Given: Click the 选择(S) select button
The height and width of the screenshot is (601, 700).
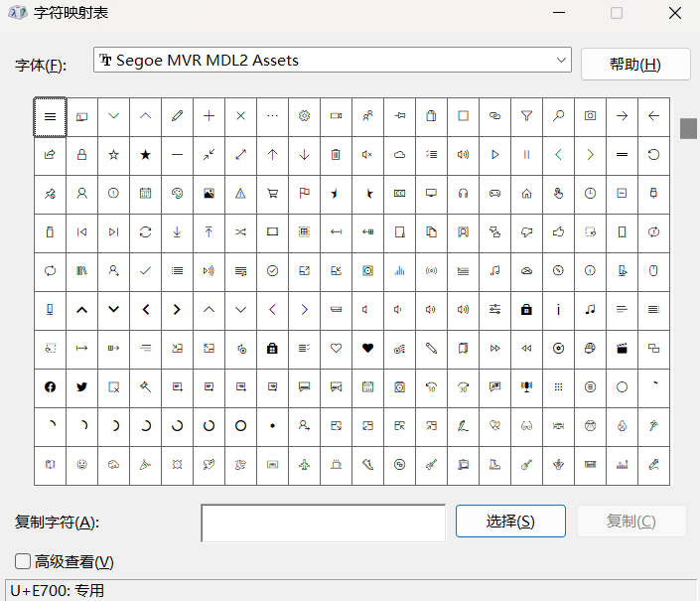Looking at the screenshot, I should (x=510, y=522).
